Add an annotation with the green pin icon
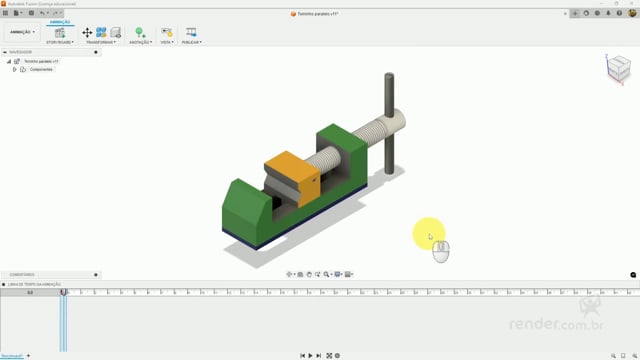This screenshot has width=640, height=360. (140, 33)
